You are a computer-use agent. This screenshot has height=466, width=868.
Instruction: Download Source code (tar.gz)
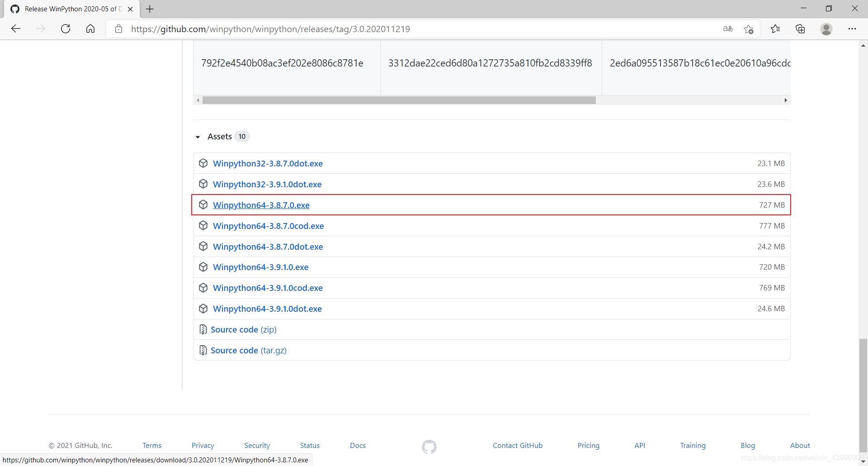(248, 350)
